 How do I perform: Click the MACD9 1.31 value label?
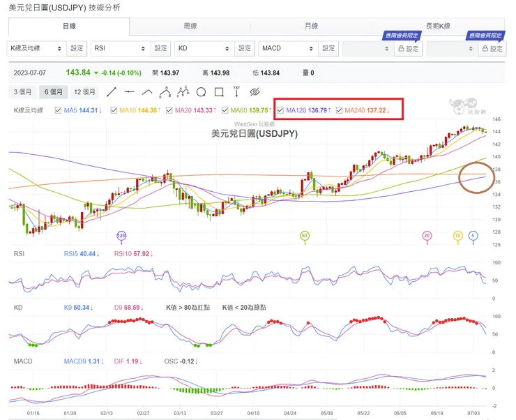pyautogui.click(x=84, y=361)
